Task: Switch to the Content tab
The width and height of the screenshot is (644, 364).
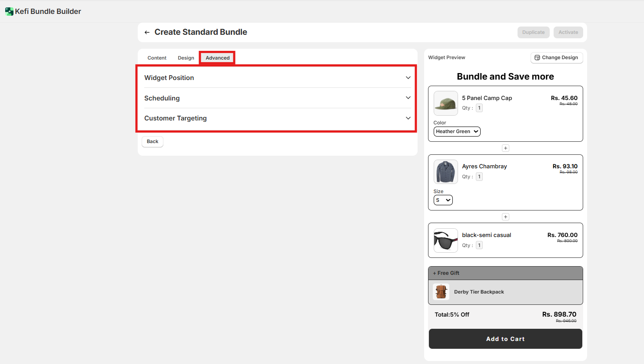Action: coord(157,58)
